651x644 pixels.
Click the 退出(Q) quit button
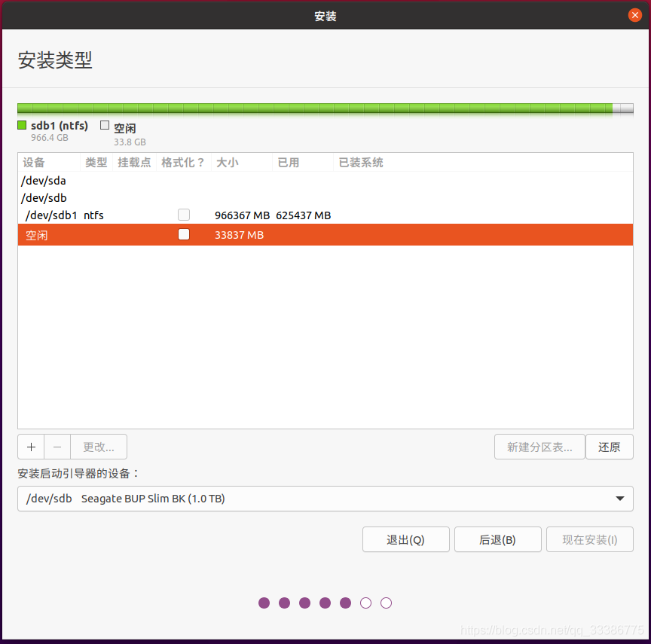click(405, 539)
